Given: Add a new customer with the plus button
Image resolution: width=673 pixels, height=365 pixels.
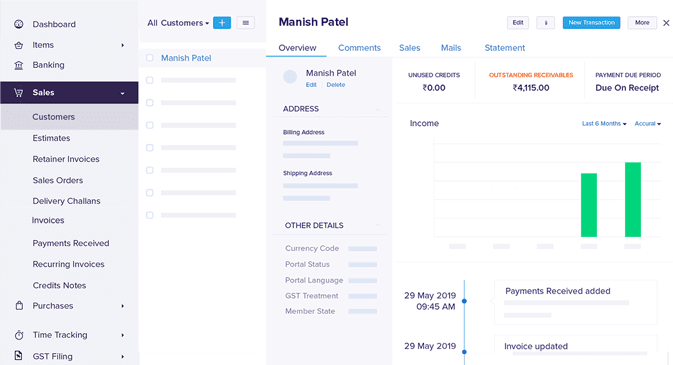Looking at the screenshot, I should click(x=222, y=23).
